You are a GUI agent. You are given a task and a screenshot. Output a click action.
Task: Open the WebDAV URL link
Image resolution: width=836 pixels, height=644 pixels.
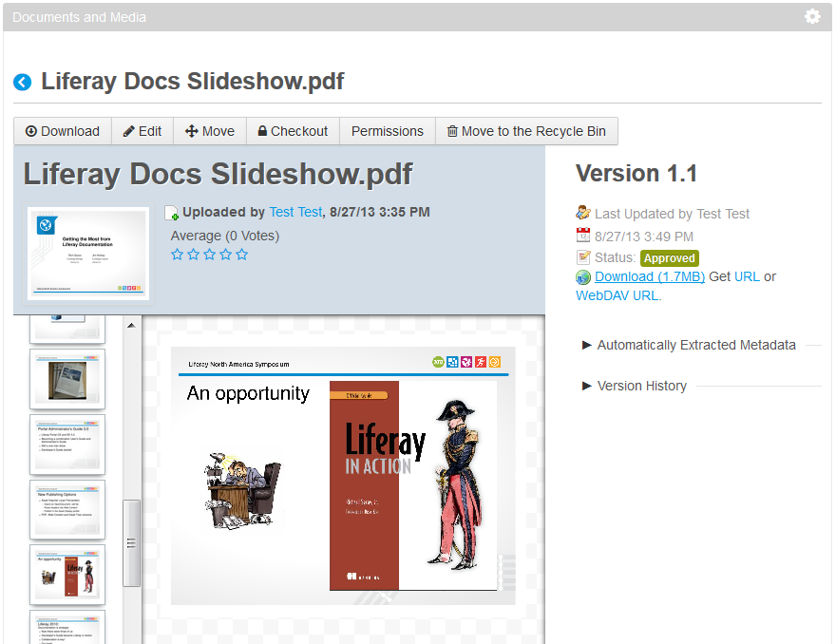point(617,295)
